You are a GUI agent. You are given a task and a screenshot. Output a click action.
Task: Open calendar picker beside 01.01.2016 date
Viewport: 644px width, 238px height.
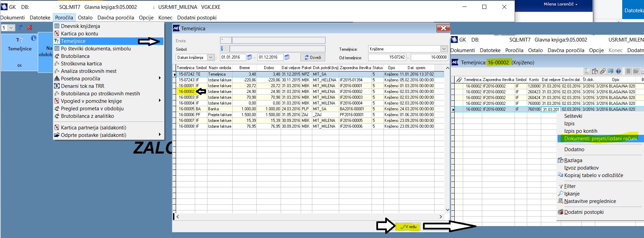click(249, 57)
